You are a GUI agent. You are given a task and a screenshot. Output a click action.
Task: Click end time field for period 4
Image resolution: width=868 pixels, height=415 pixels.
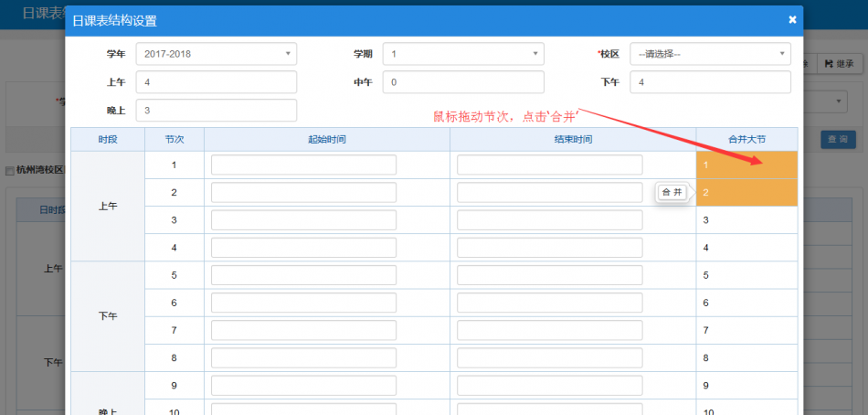click(549, 248)
